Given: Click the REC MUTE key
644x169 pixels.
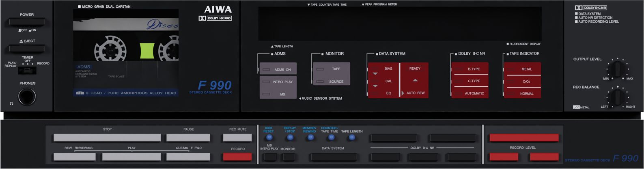Looking at the screenshot, I should (237, 137).
